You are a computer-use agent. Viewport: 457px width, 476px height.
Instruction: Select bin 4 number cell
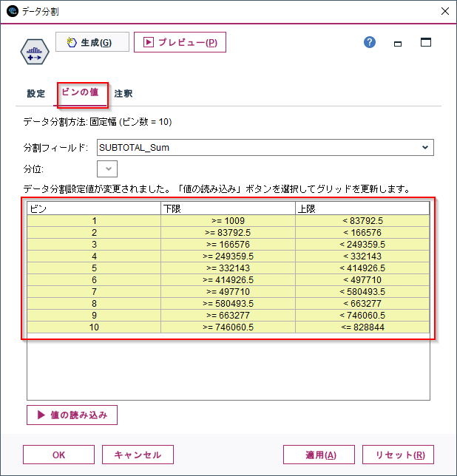point(94,256)
